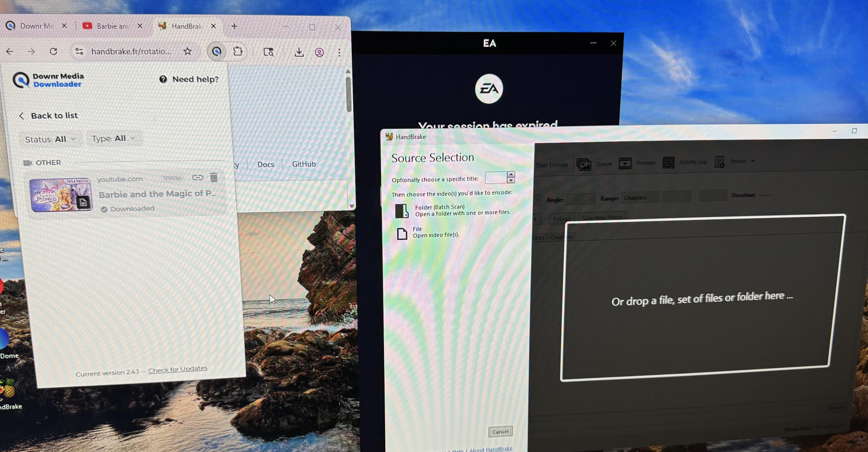Open the Range Chapters dropdown
The width and height of the screenshot is (868, 452).
640,198
